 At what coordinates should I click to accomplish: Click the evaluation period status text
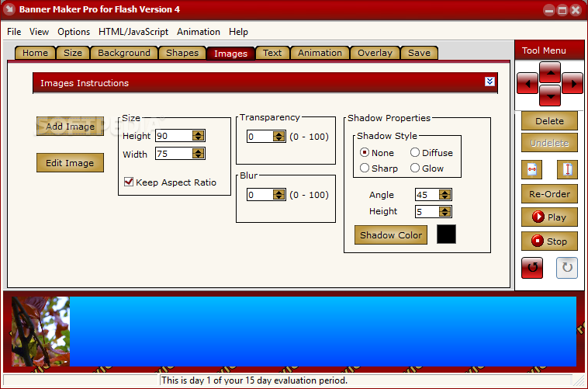(x=254, y=380)
